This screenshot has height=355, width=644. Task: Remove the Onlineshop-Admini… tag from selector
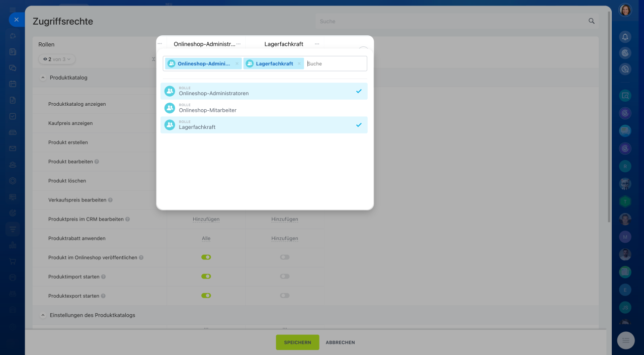pos(237,63)
